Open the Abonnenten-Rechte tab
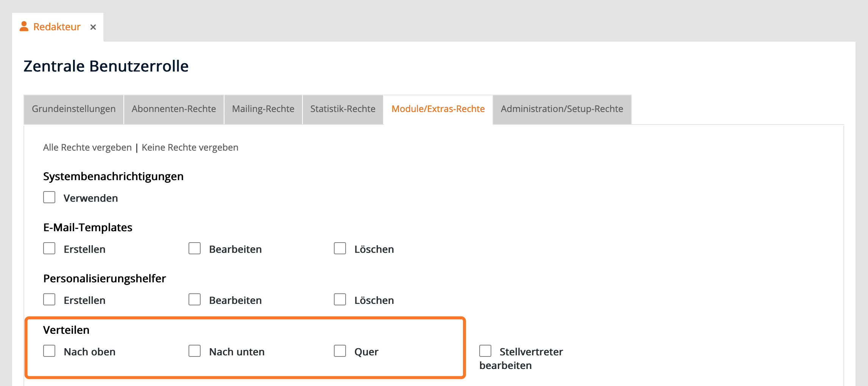868x386 pixels. (174, 109)
